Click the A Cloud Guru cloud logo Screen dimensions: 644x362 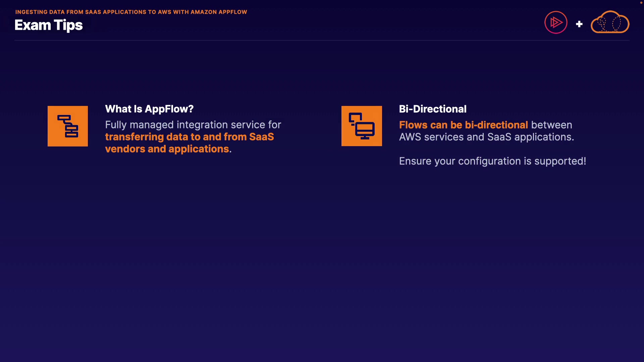[x=610, y=22]
